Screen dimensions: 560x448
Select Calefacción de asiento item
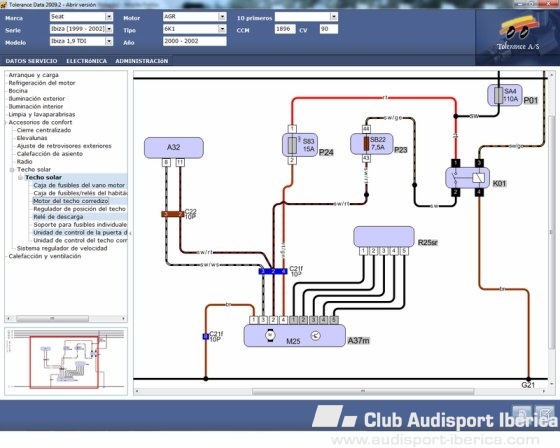50,154
